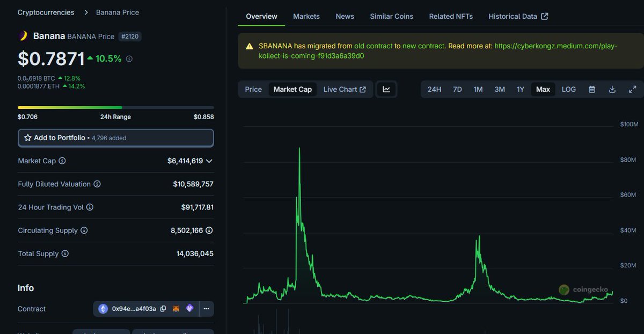The width and height of the screenshot is (644, 334).
Task: Download the chart data
Action: (x=612, y=89)
